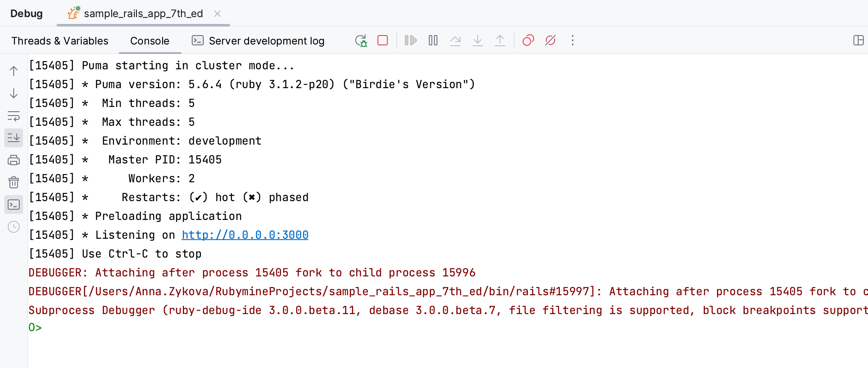Select the Console tab
Screen dimensions: 868x368
tap(150, 41)
